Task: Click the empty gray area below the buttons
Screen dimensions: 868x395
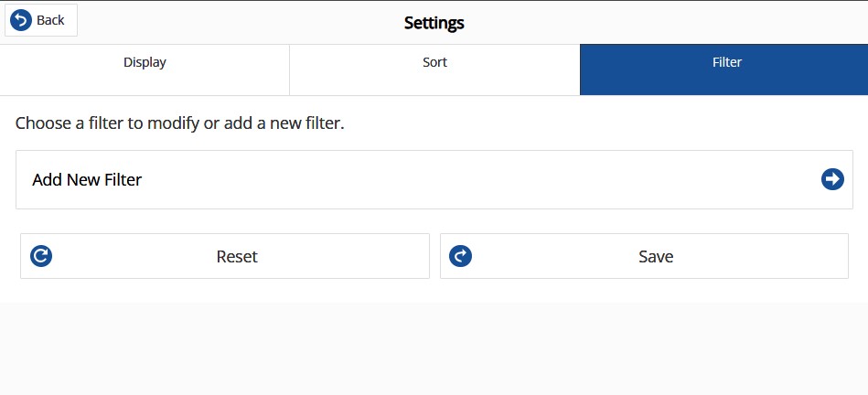Action: tap(434, 348)
